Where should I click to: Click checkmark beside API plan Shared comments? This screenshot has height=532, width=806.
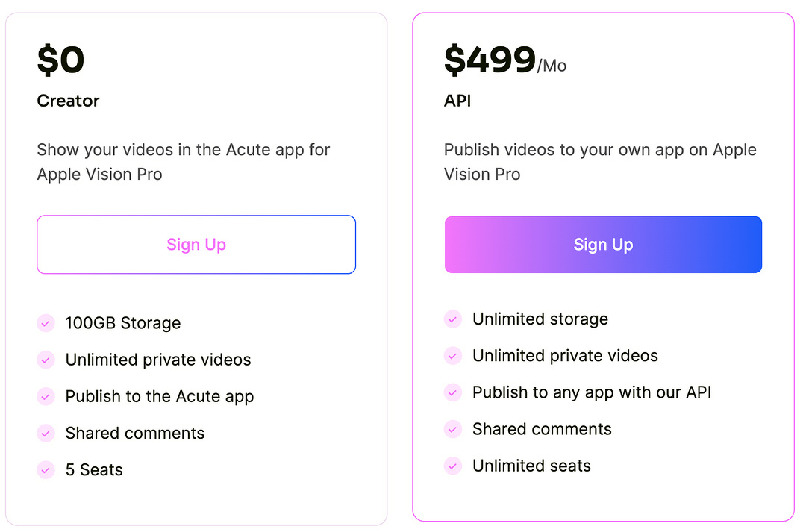pos(453,430)
